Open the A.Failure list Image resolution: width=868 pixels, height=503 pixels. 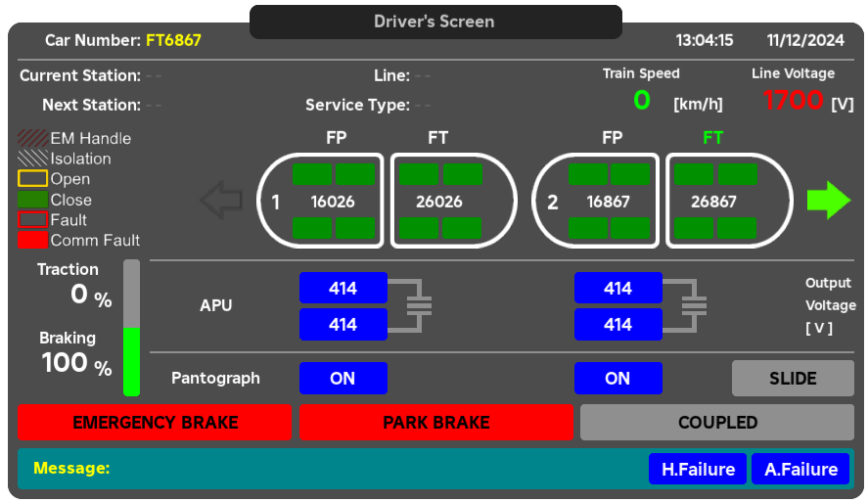click(800, 470)
